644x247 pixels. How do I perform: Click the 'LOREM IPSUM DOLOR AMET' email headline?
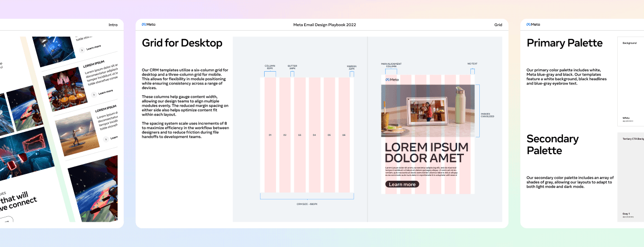[x=426, y=153]
